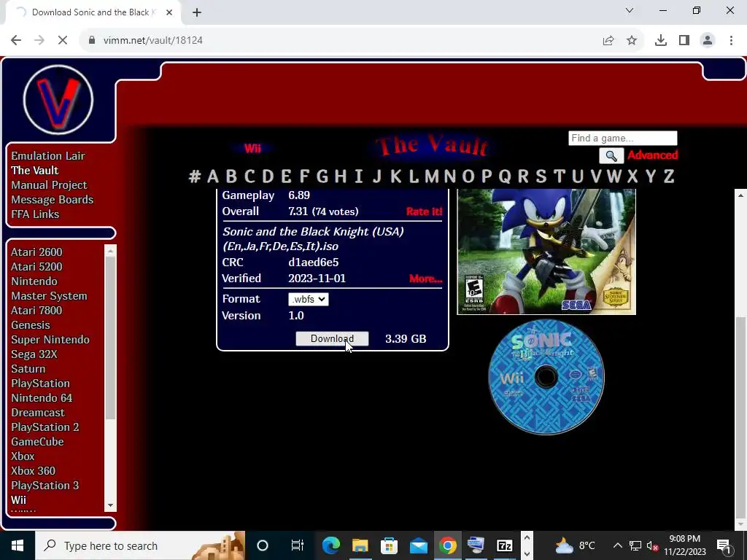This screenshot has width=747, height=560.
Task: Select Dreamcast system
Action: [38, 413]
